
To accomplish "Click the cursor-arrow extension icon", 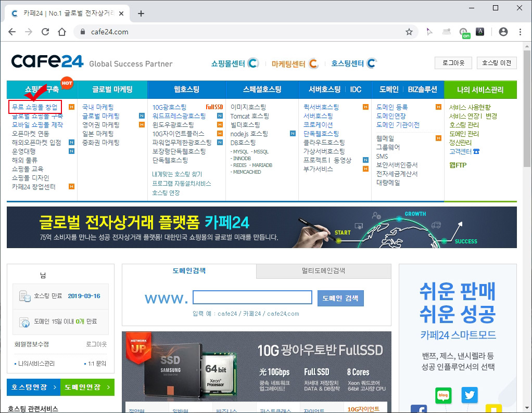I will [429, 32].
